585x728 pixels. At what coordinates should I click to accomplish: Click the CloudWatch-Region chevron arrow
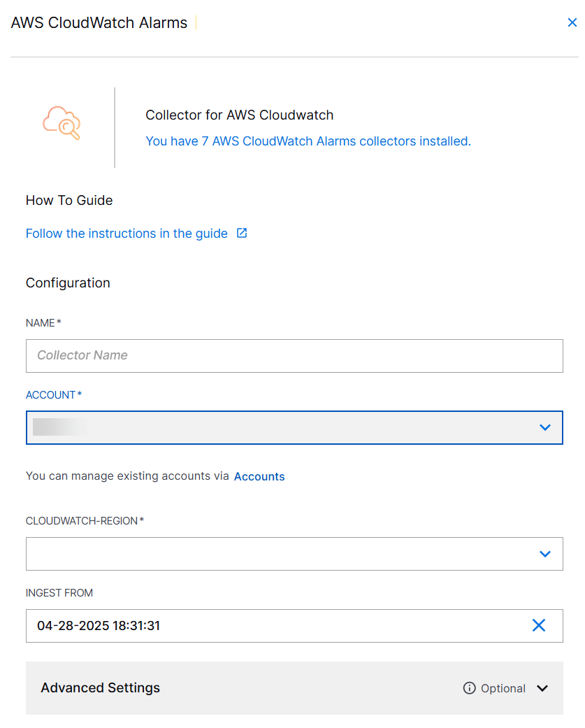coord(544,554)
